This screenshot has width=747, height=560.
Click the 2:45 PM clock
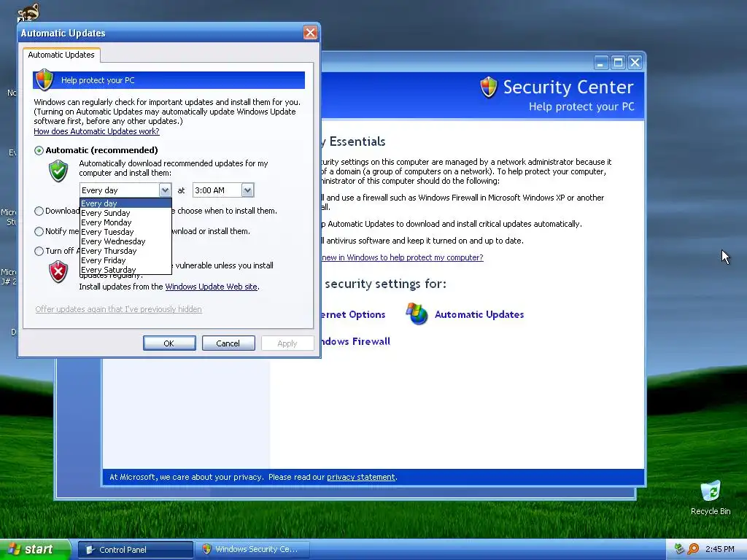(x=720, y=550)
